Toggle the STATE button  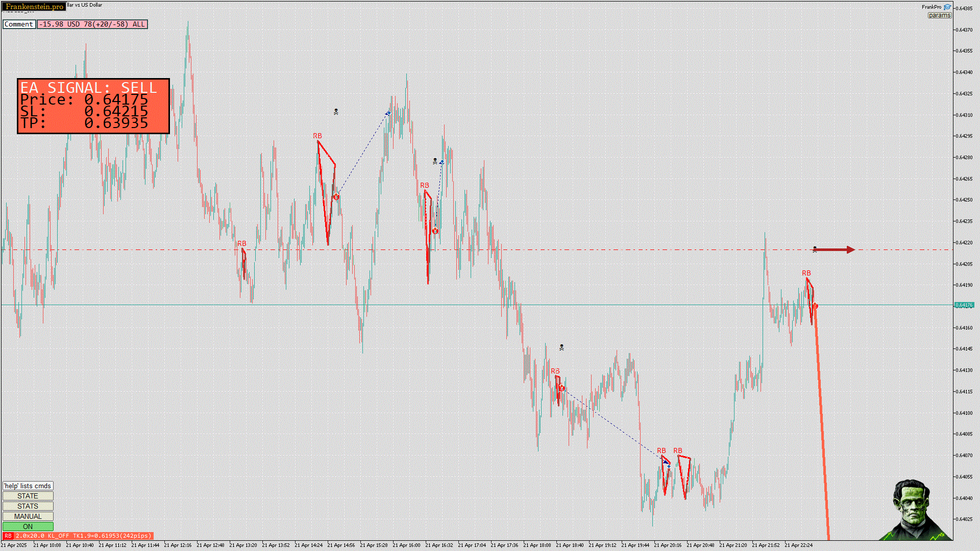click(28, 496)
